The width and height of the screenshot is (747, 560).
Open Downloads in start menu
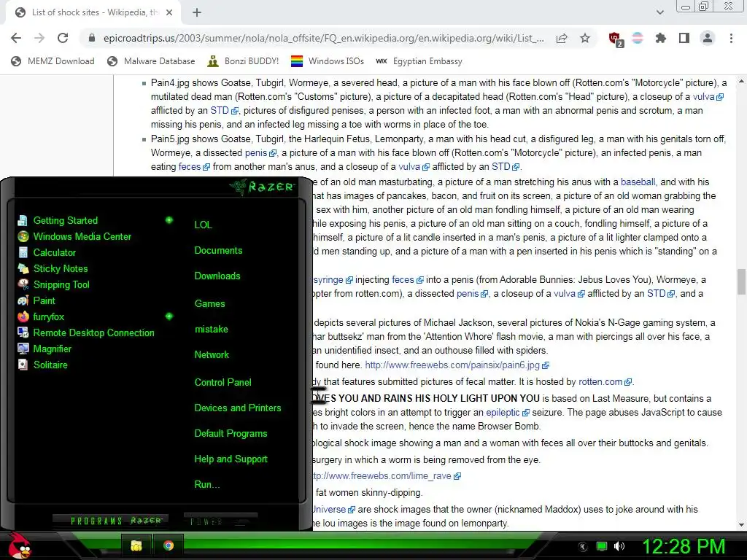pyautogui.click(x=217, y=276)
